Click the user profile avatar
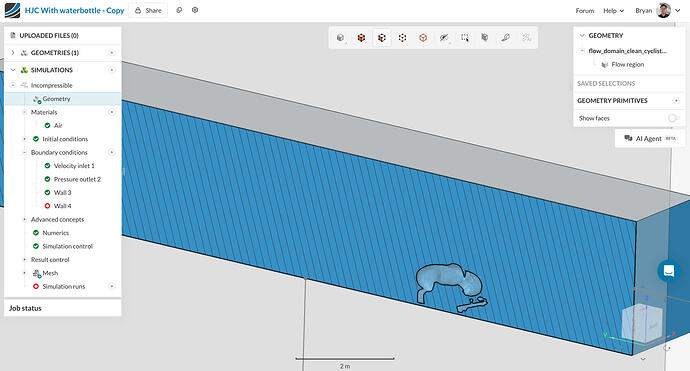The width and height of the screenshot is (690, 371). click(x=664, y=10)
